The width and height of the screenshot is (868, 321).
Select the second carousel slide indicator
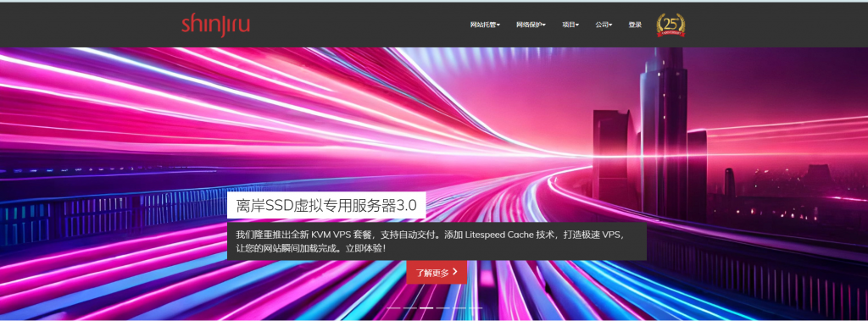(x=410, y=307)
